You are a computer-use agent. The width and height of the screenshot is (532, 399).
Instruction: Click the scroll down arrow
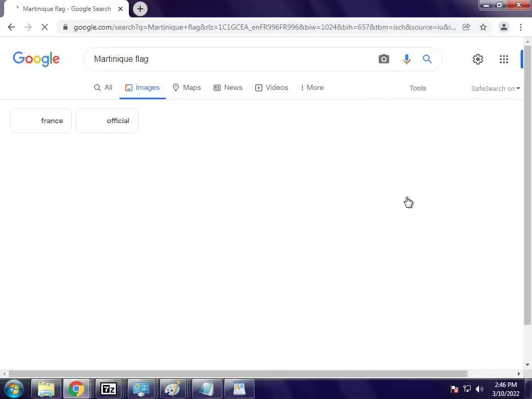click(x=527, y=365)
